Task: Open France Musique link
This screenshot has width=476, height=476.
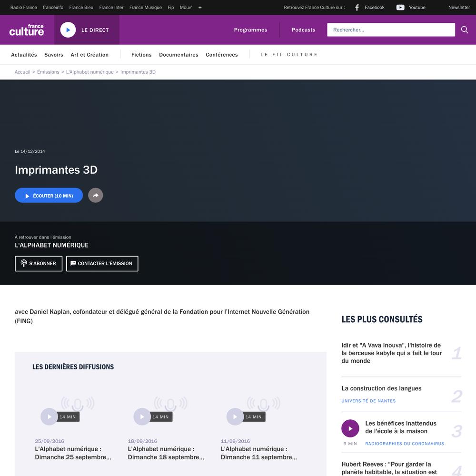Action: pos(146,7)
